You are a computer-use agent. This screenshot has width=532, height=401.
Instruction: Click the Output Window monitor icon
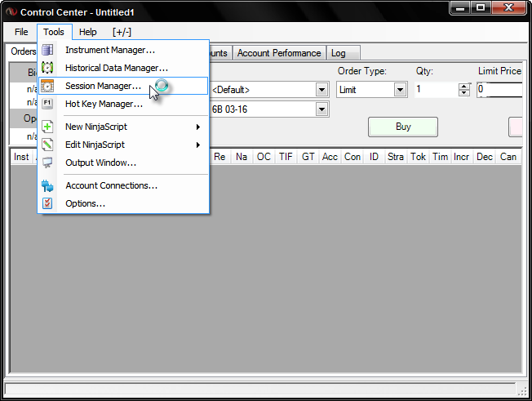47,163
